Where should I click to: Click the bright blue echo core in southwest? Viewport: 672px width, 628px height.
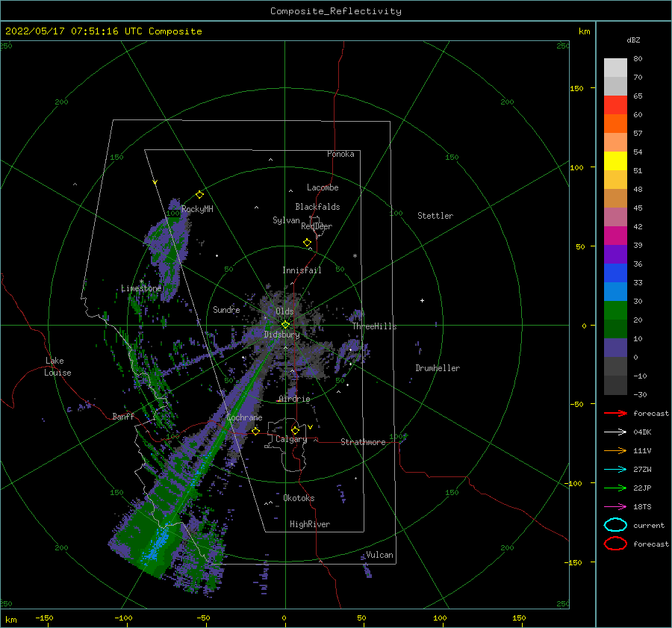(158, 544)
